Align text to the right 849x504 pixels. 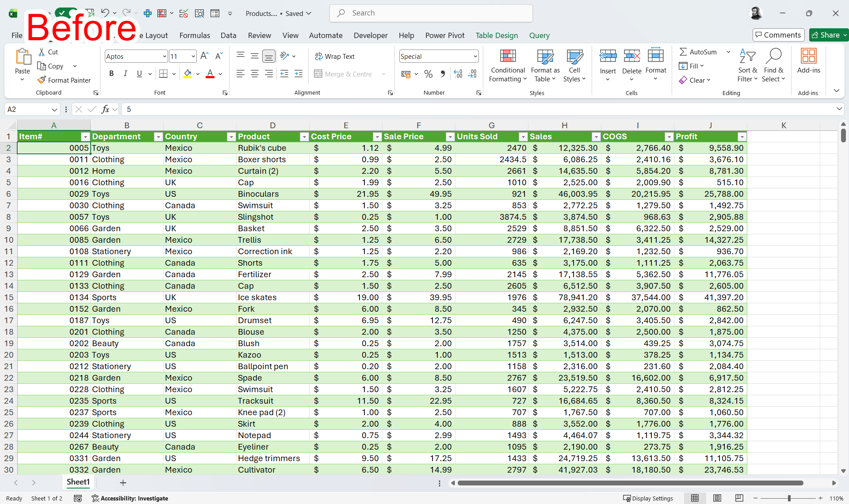(x=269, y=74)
